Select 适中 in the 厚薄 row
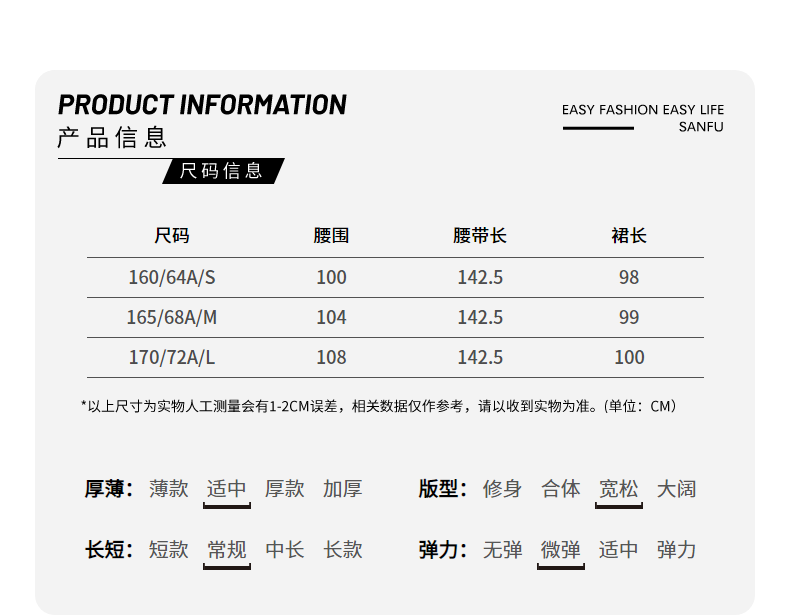This screenshot has height=615, width=790. [x=226, y=489]
